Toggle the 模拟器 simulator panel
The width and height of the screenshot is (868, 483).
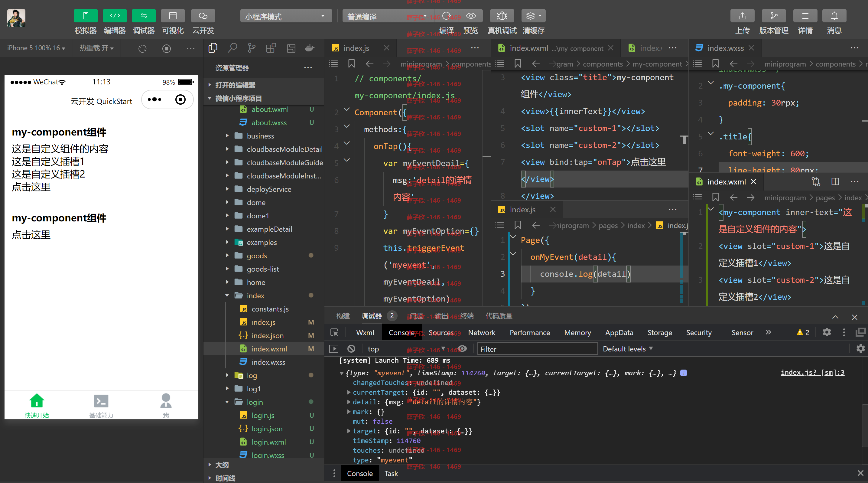click(86, 16)
